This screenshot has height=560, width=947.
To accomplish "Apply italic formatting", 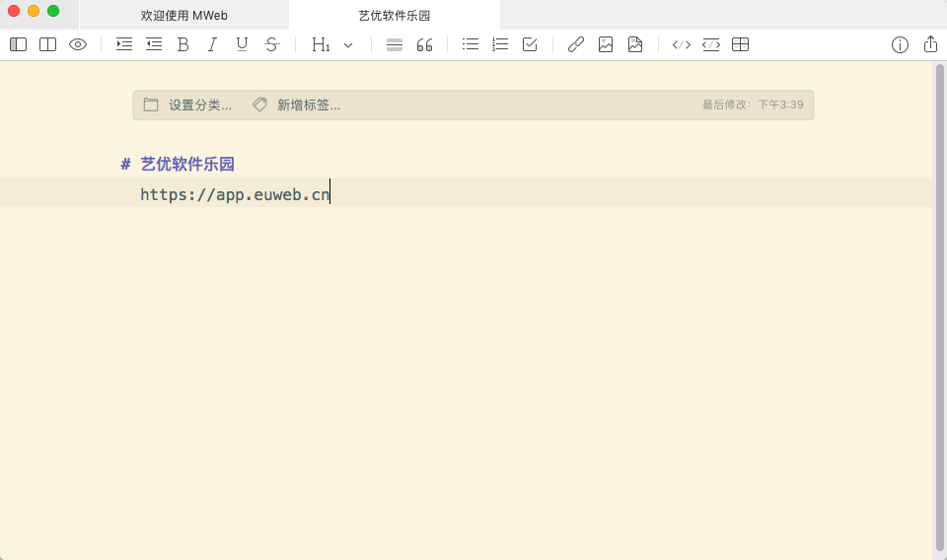I will pyautogui.click(x=212, y=44).
